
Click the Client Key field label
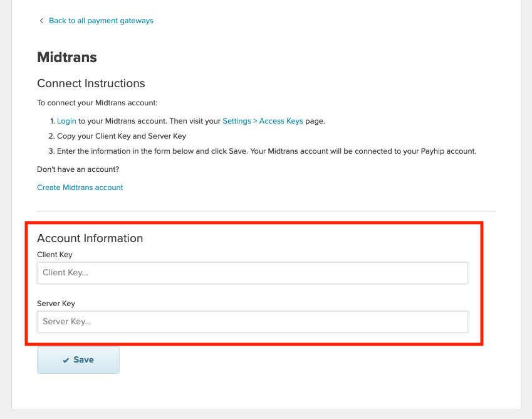tap(55, 255)
